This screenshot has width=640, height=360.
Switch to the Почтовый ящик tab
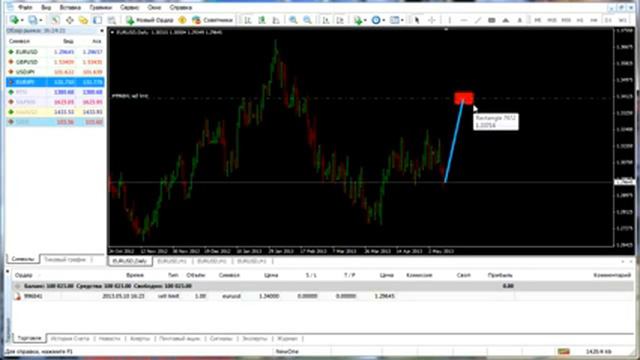point(180,339)
